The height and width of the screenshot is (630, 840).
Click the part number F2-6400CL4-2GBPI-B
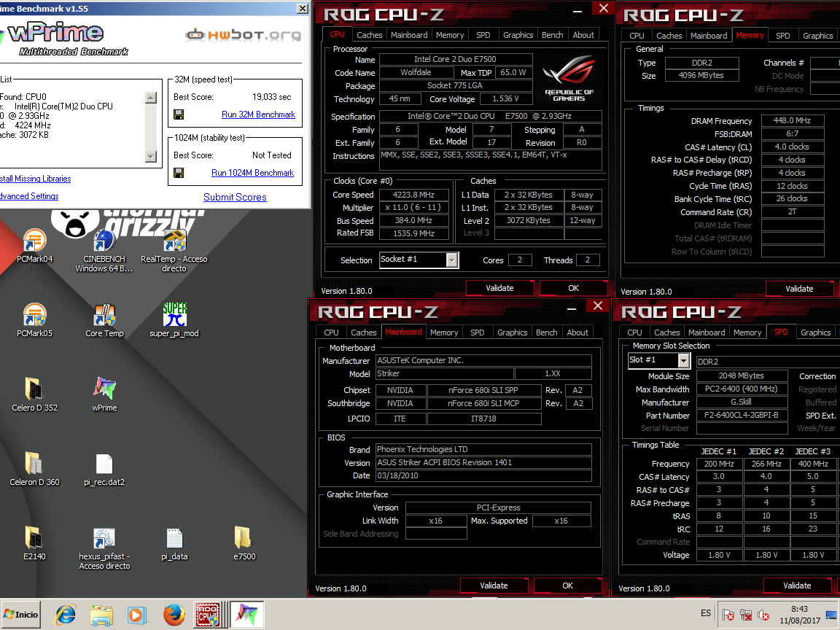coord(742,415)
